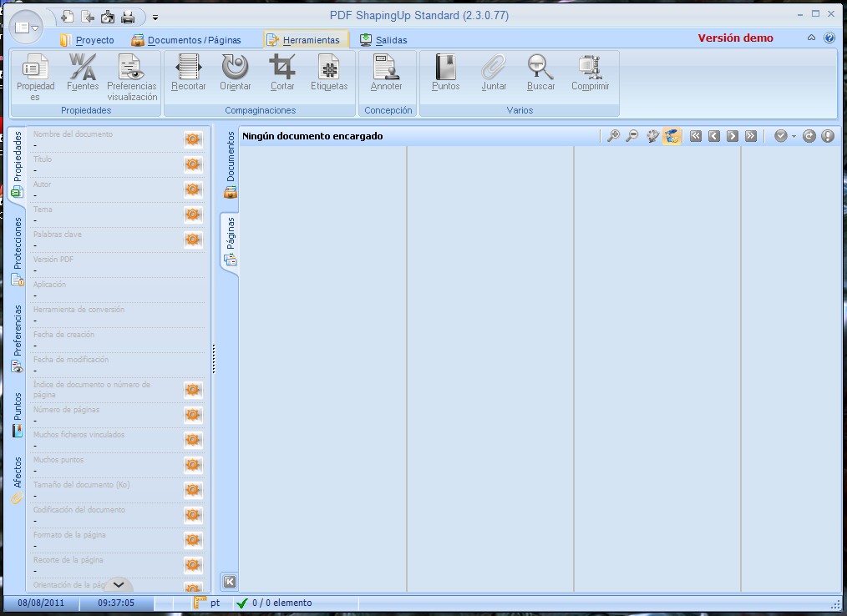Open the Puntos bookmarks tool
Viewport: 847px width, 616px height.
pyautogui.click(x=446, y=73)
